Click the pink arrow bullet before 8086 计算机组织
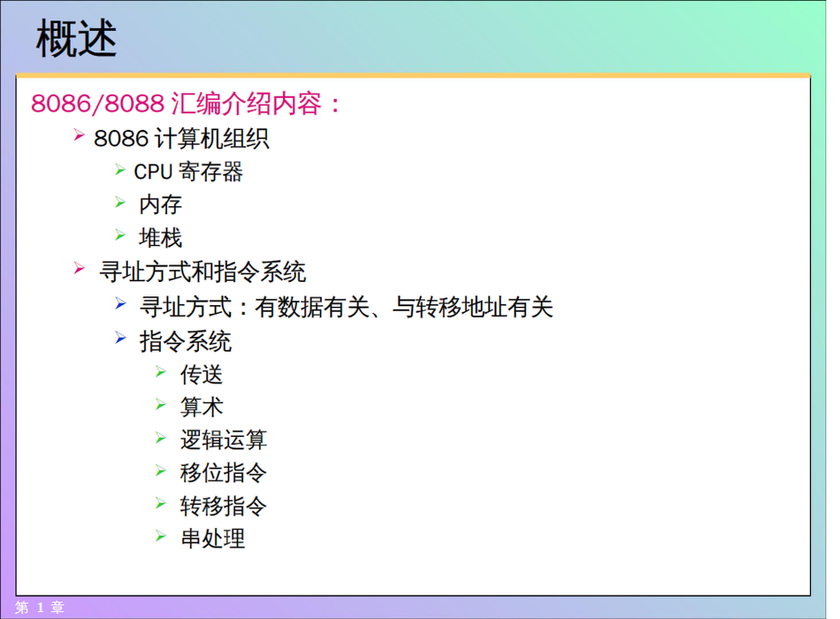The height and width of the screenshot is (619, 840). pos(80,135)
